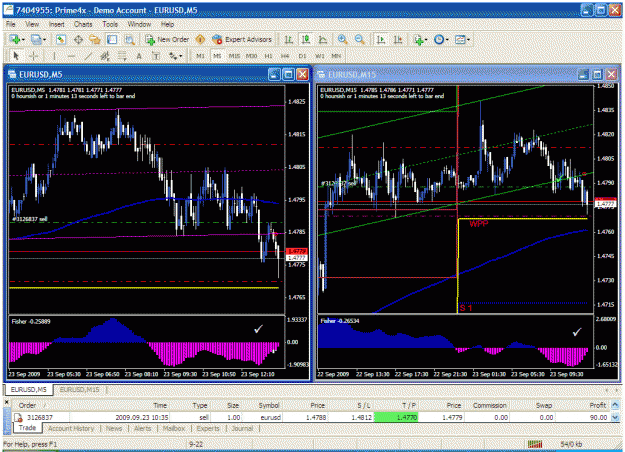Toggle chart Auto Scroll
The height and width of the screenshot is (452, 625).
[x=381, y=39]
